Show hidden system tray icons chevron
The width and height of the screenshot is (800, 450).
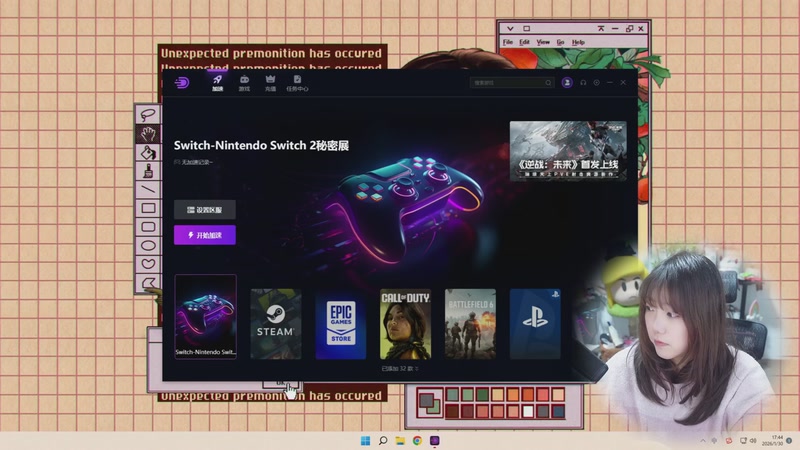[x=703, y=441]
